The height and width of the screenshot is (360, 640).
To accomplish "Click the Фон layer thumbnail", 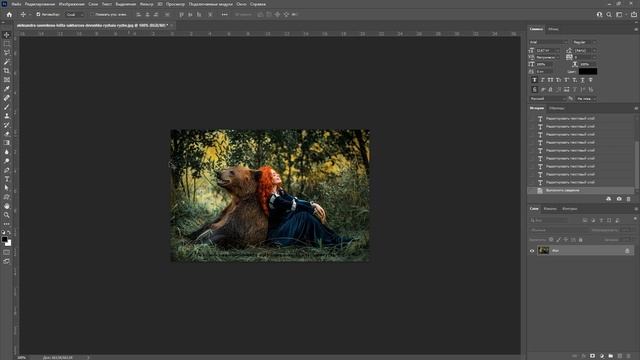I will click(543, 251).
